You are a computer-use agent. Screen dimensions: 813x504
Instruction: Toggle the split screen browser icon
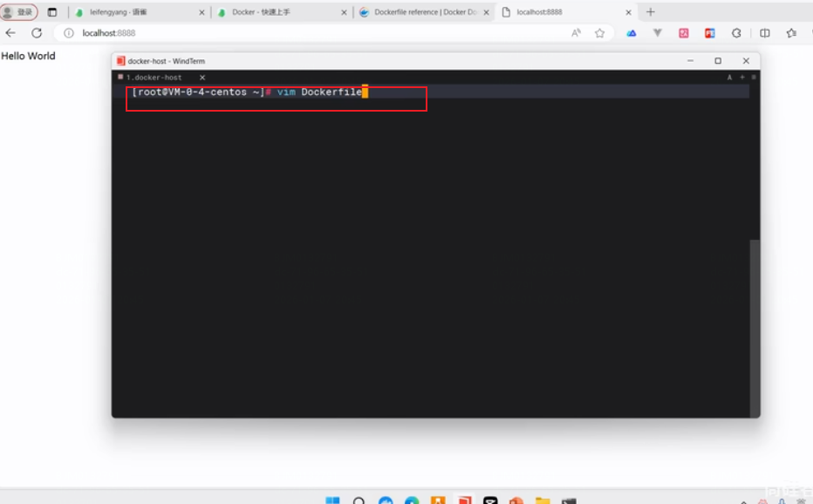(765, 32)
